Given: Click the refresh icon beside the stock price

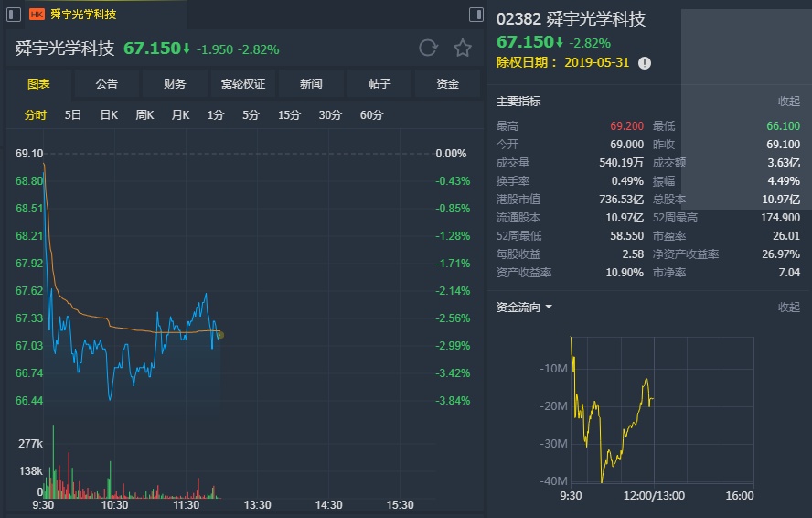Looking at the screenshot, I should tap(428, 49).
